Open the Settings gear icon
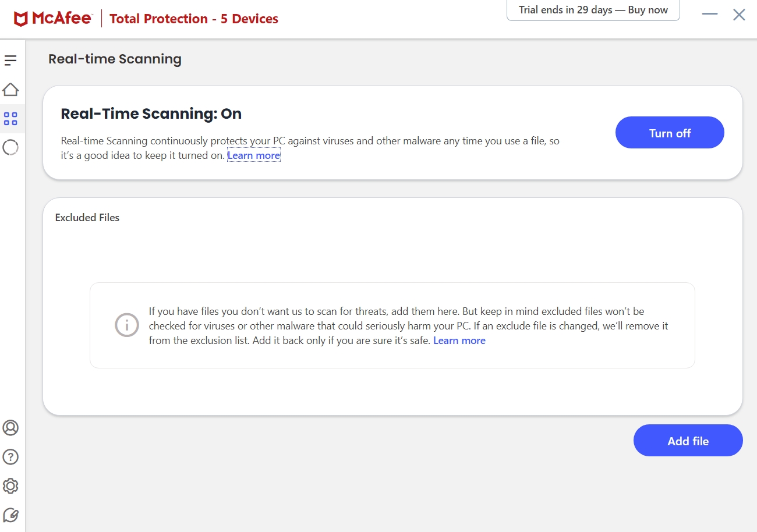The image size is (757, 532). point(10,486)
